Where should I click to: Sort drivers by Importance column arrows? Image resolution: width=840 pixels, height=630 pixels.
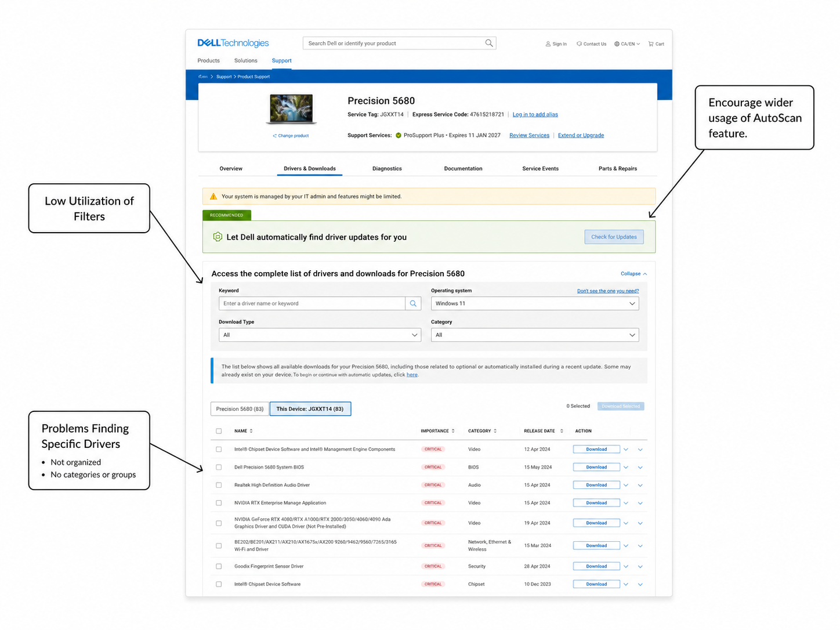click(x=453, y=431)
